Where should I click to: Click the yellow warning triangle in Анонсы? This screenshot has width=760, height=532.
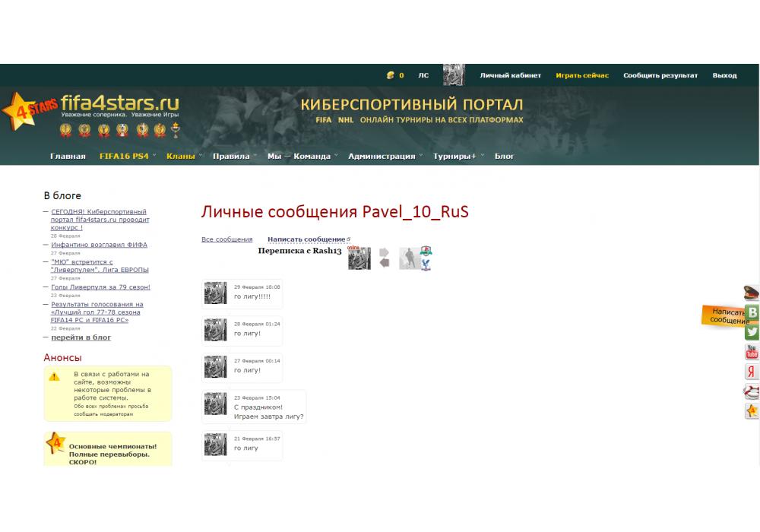pos(54,376)
